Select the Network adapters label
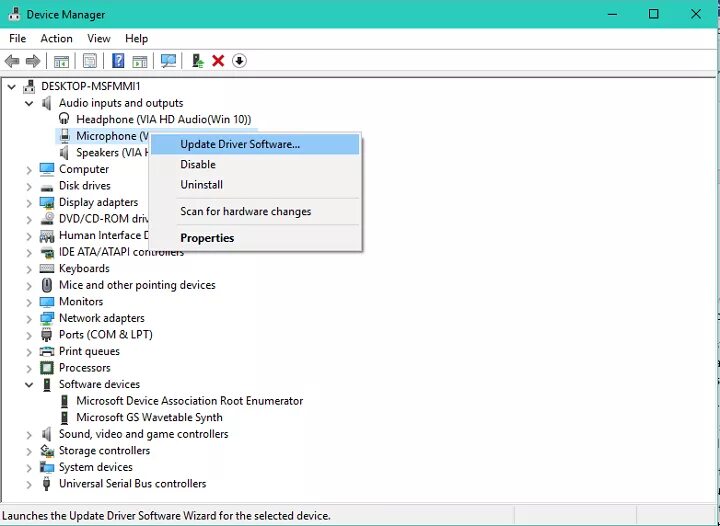The width and height of the screenshot is (720, 526). [101, 318]
